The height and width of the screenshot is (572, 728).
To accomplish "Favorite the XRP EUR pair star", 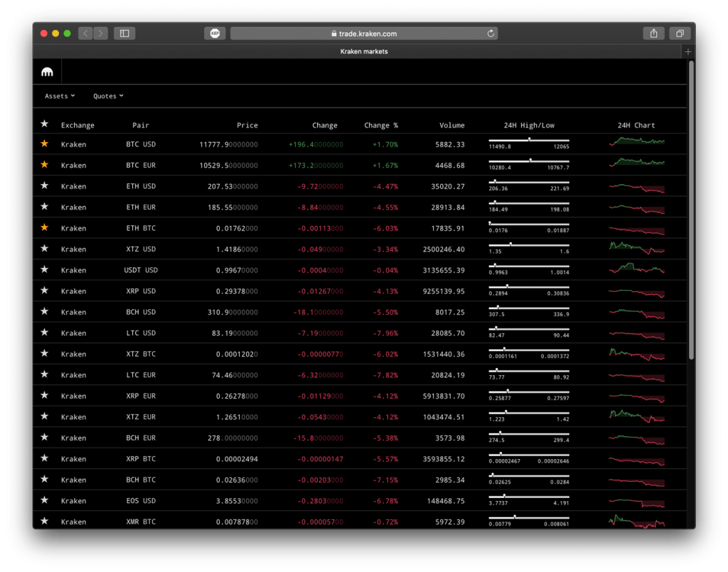I will coord(45,395).
